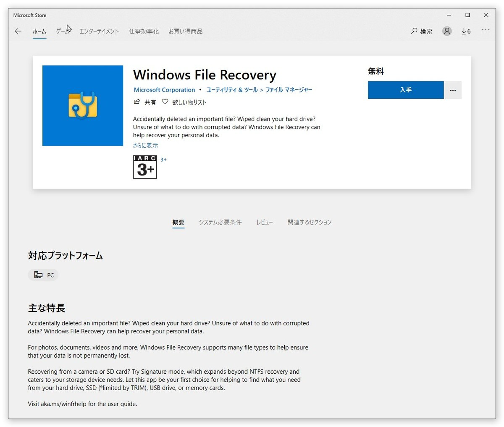The image size is (504, 427).
Task: Select the 関連するセクション tab
Action: (309, 222)
